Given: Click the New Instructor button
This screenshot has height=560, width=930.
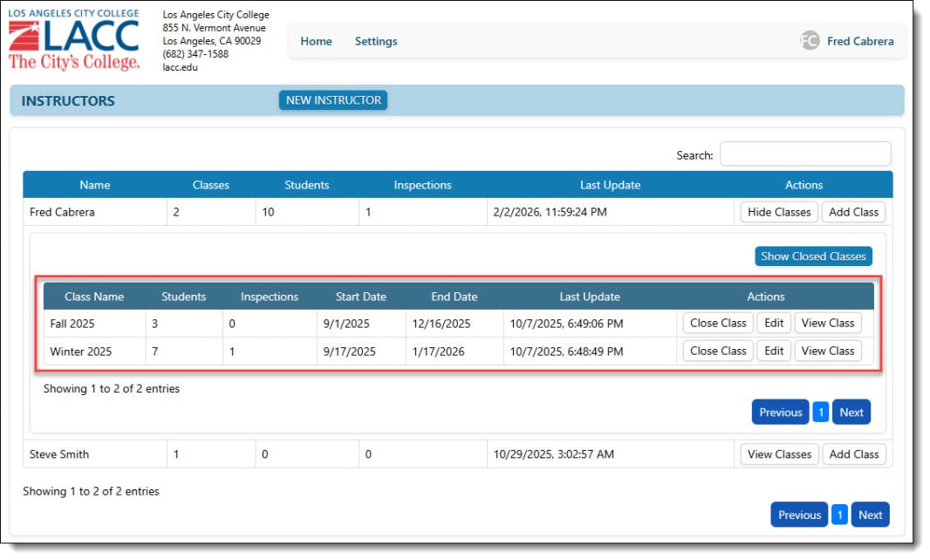Looking at the screenshot, I should pos(333,100).
